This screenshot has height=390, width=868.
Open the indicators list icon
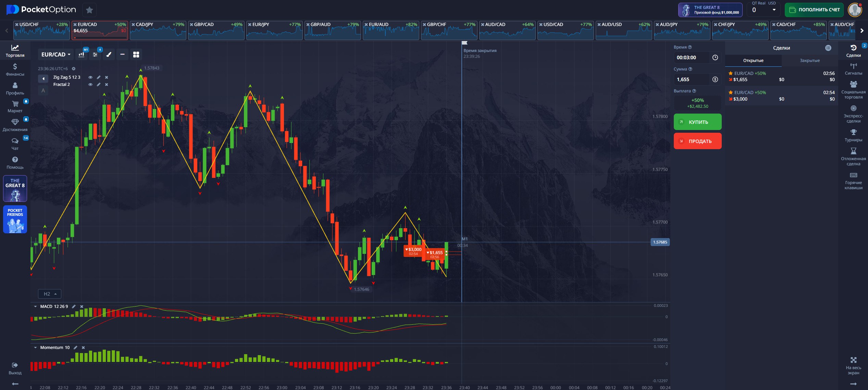[95, 54]
